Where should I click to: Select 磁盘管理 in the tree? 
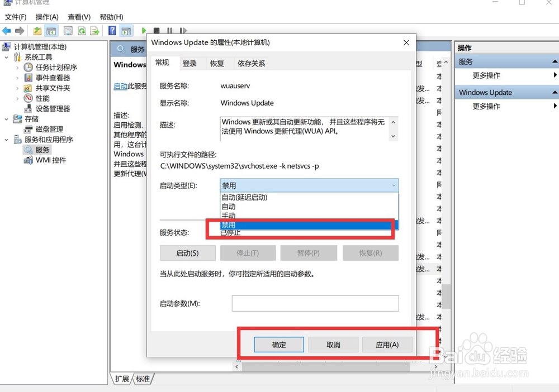coord(49,129)
